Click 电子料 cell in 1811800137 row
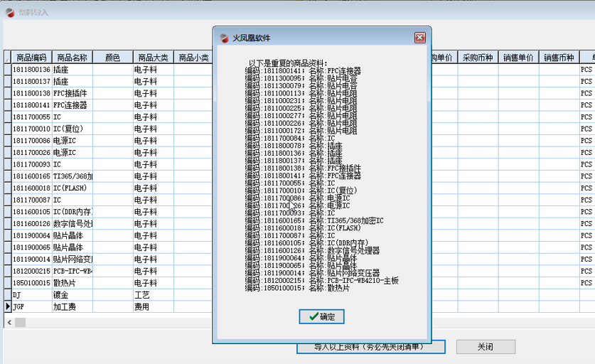 (154, 81)
